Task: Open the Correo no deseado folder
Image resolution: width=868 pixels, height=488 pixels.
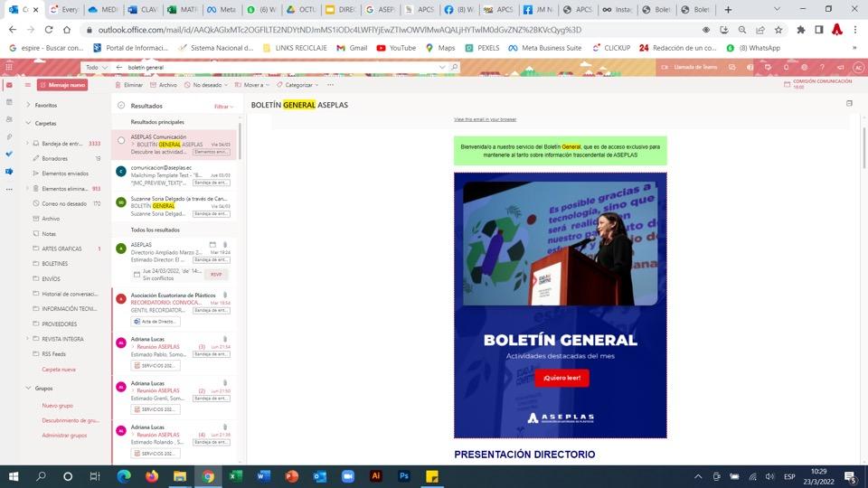Action: tap(66, 203)
